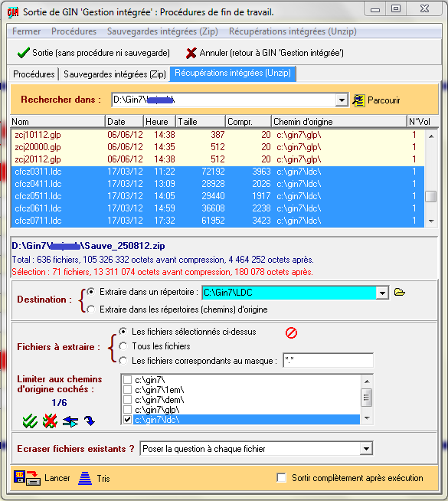Click file cfcz0311.ldc in list

217,172
